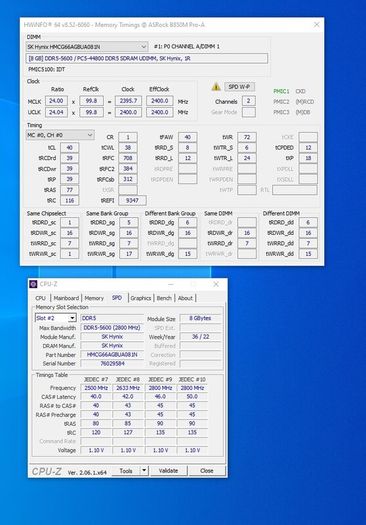Click the Serial Number 76029584 value
The image size is (366, 525).
click(112, 363)
